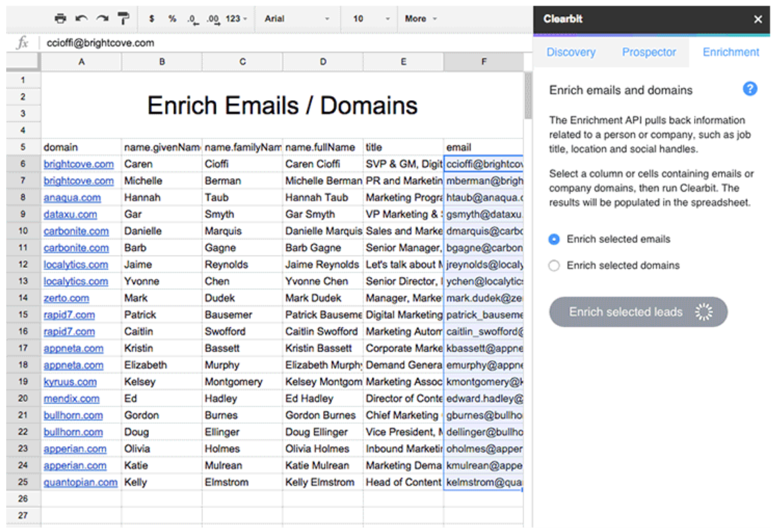Click the Redo arrow icon
Screen dimensions: 776x532
click(x=103, y=19)
